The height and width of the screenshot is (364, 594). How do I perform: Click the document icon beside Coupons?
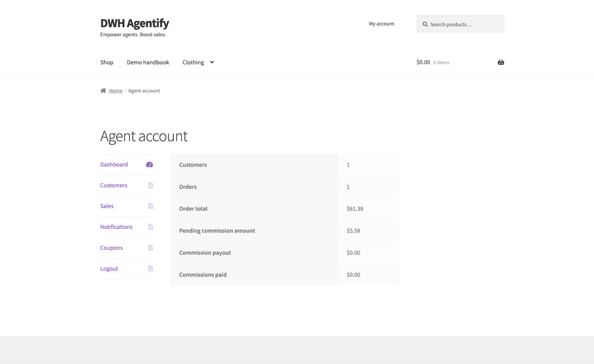pyautogui.click(x=150, y=248)
